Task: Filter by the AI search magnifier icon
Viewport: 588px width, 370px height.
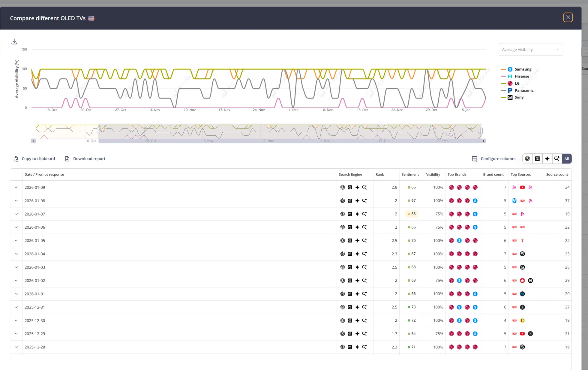Action: [x=557, y=159]
